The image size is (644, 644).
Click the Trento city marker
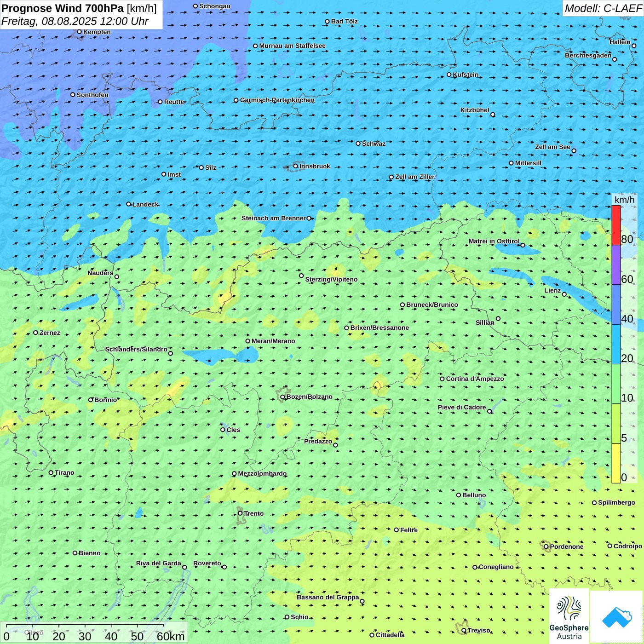[240, 513]
